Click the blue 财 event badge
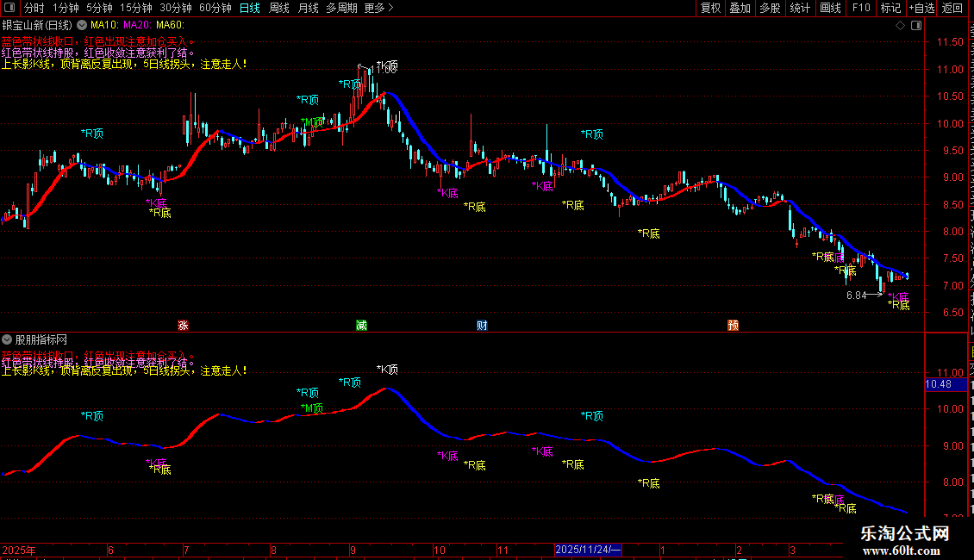The image size is (974, 560). [x=482, y=326]
